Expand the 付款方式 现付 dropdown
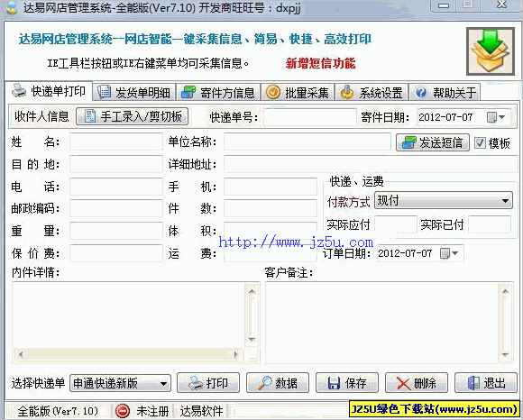The width and height of the screenshot is (523, 420). point(505,201)
